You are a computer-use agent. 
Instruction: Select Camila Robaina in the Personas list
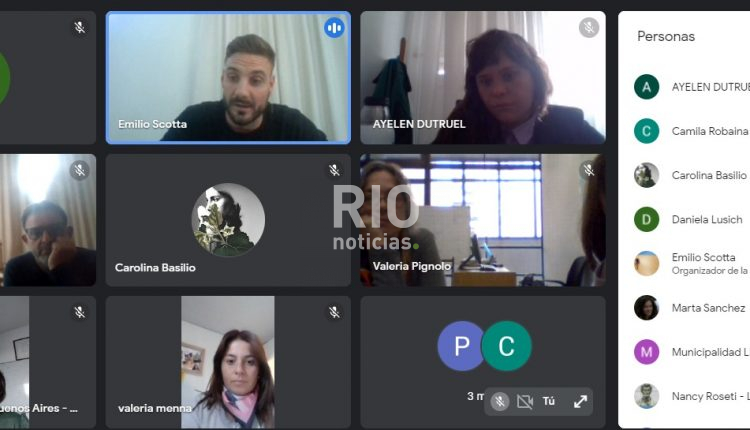coord(692,131)
